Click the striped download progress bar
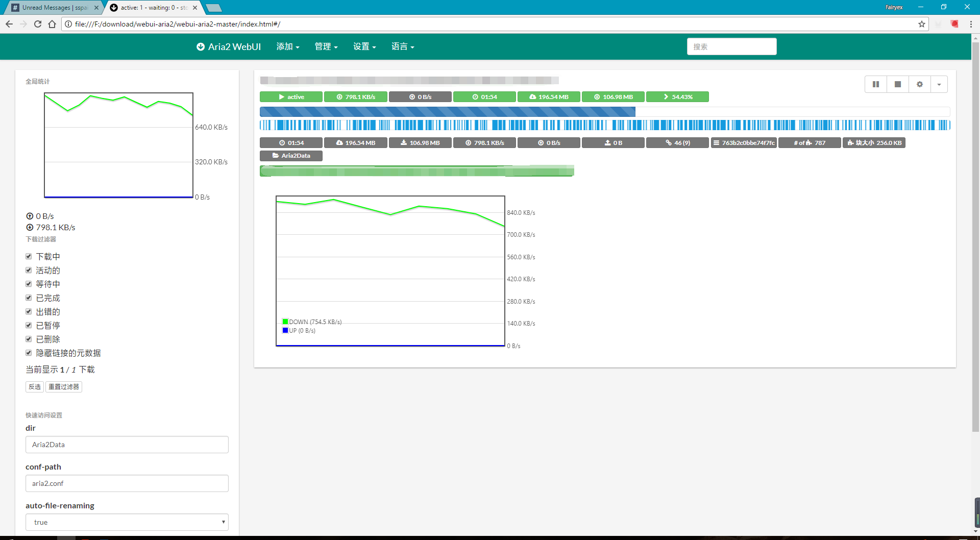The width and height of the screenshot is (980, 540). coord(447,112)
